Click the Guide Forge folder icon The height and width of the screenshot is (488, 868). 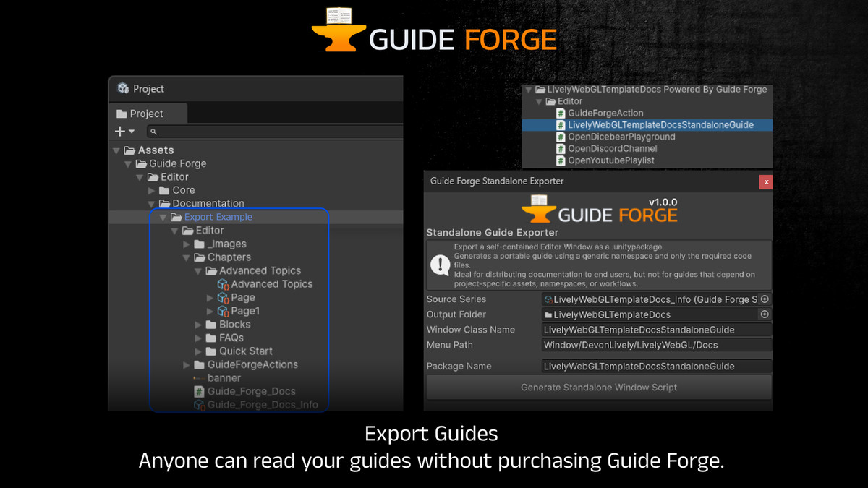pyautogui.click(x=141, y=163)
